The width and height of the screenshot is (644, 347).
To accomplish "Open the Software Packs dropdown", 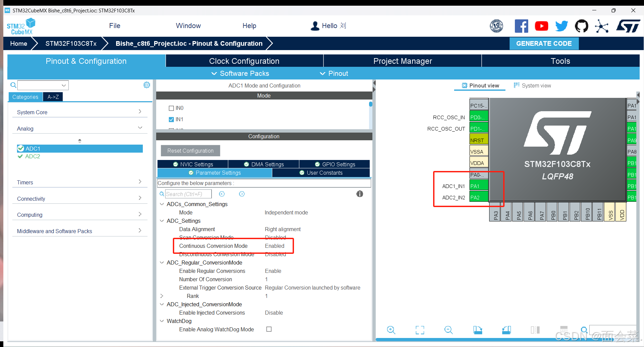I will [x=240, y=73].
